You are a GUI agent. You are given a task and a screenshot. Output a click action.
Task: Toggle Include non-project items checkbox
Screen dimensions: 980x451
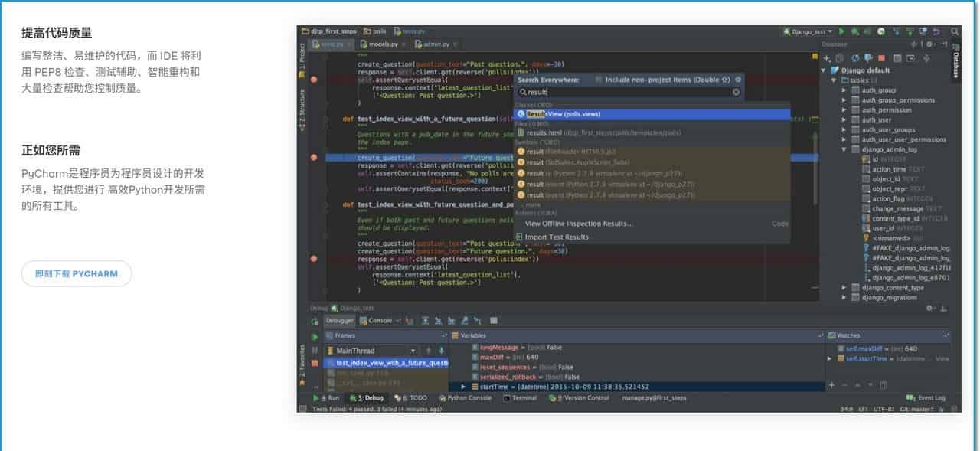[x=599, y=79]
